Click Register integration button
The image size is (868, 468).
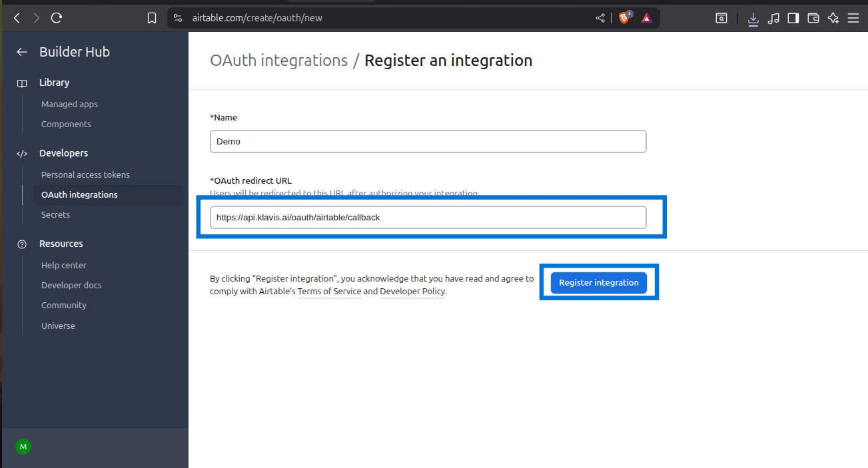click(x=599, y=282)
